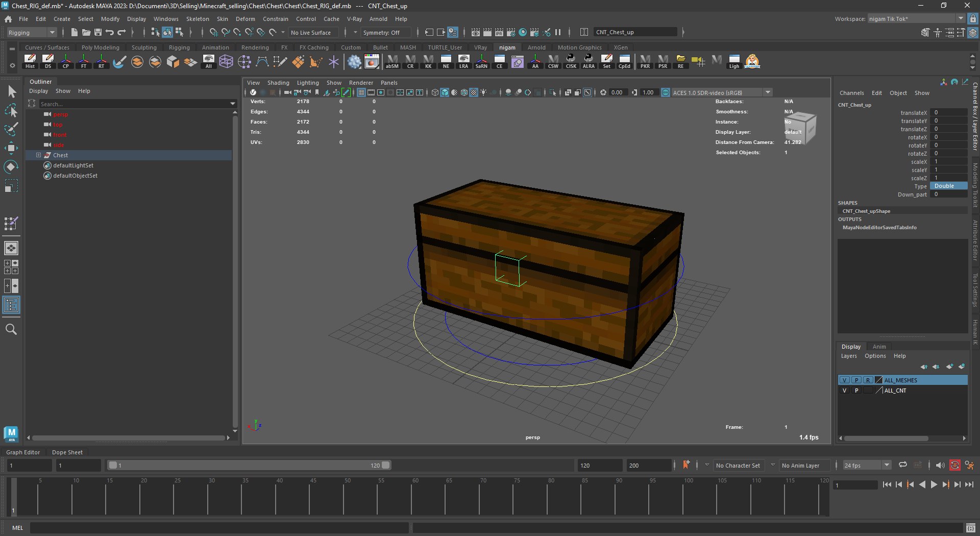
Task: Click the layer editor horizontal scrollbar
Action: [x=886, y=438]
